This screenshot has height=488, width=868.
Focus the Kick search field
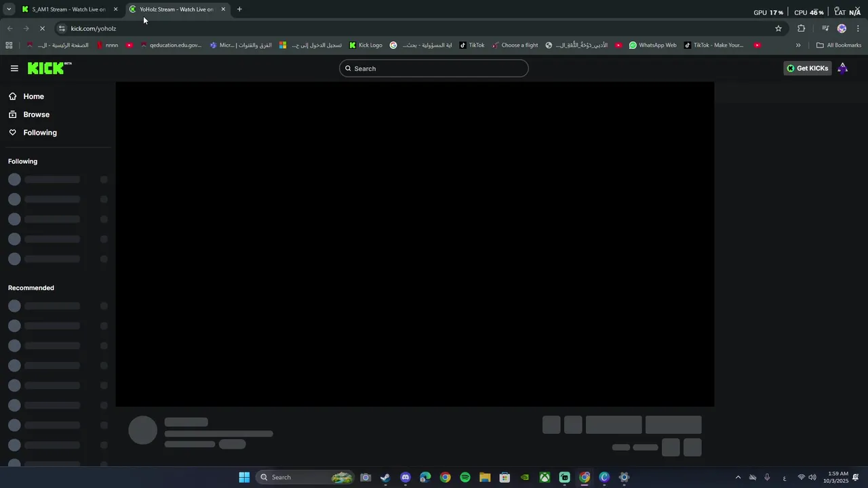(x=434, y=68)
